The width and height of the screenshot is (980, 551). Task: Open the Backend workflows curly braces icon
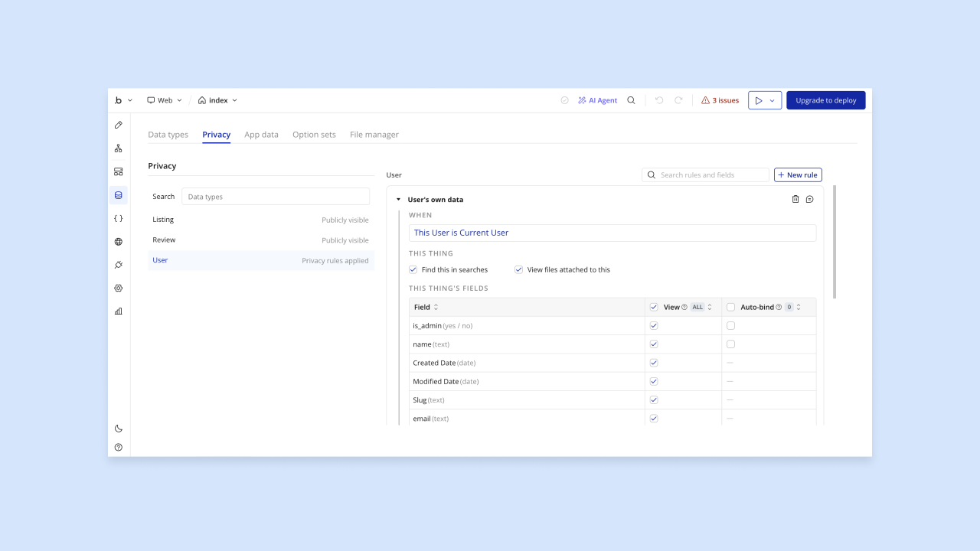[118, 218]
